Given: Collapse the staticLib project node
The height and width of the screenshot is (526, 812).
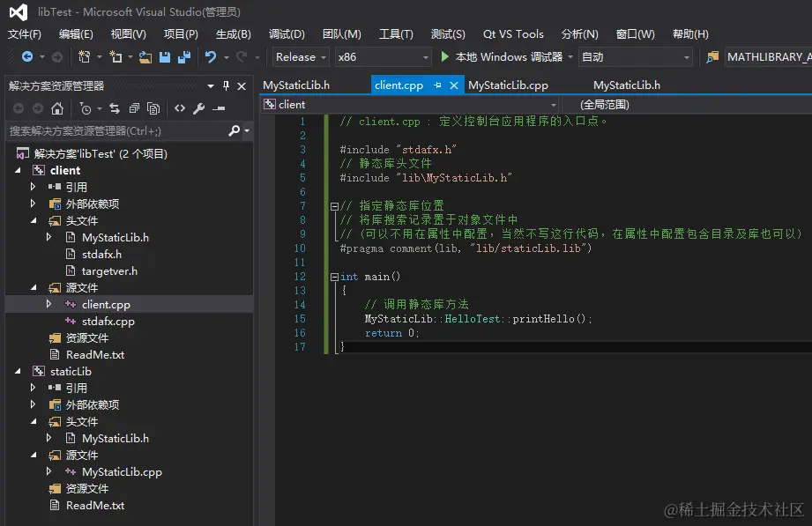Looking at the screenshot, I should [x=19, y=371].
